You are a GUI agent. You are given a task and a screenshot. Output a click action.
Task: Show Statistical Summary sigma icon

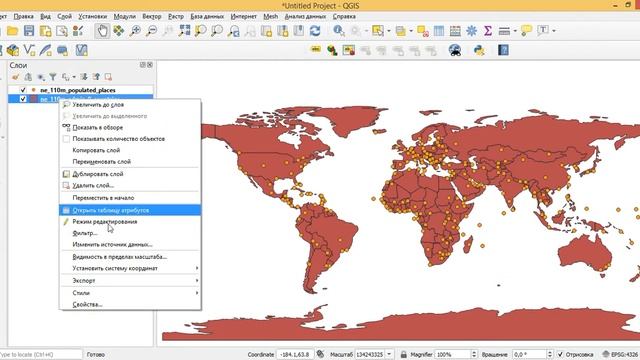[x=488, y=31]
